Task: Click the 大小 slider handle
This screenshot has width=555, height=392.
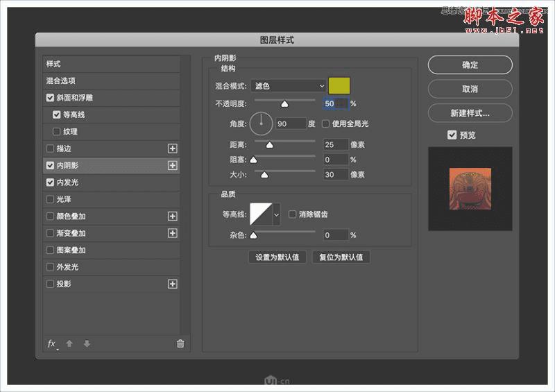Action: pos(264,175)
